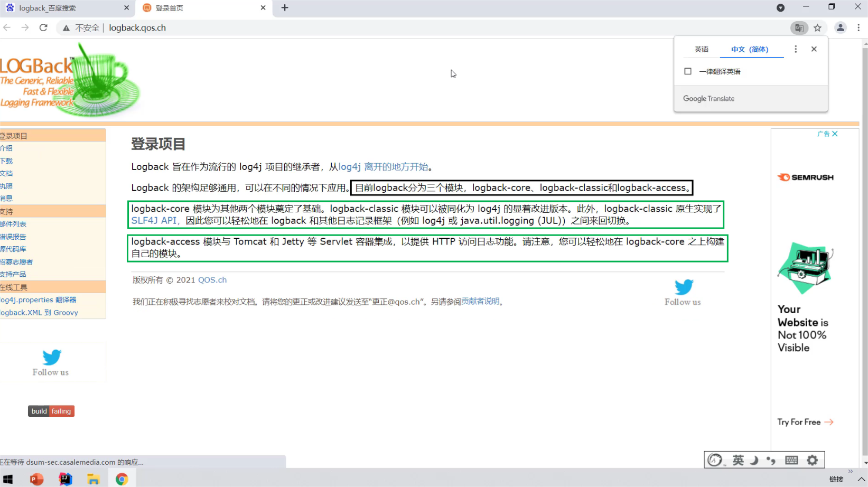Open the 招募志愿者 sidebar link
This screenshot has width=868, height=487.
click(x=16, y=261)
